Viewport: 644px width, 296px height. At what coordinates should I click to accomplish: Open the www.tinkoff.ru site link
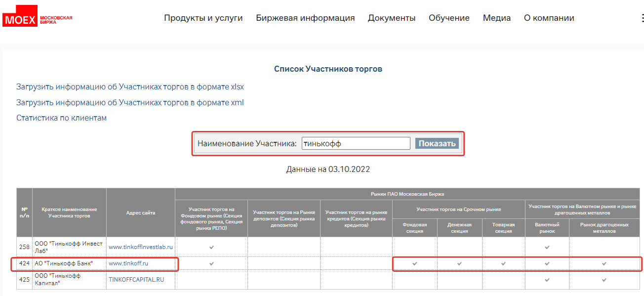point(128,264)
